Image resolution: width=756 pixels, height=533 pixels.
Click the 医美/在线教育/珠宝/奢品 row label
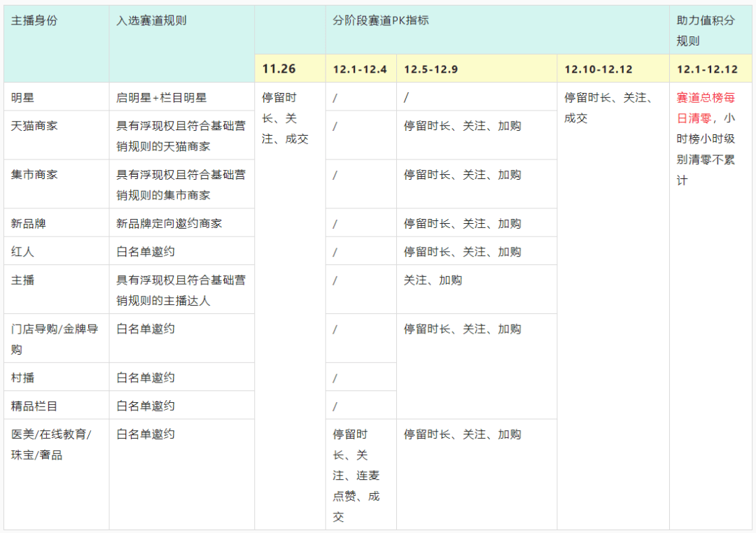click(51, 444)
